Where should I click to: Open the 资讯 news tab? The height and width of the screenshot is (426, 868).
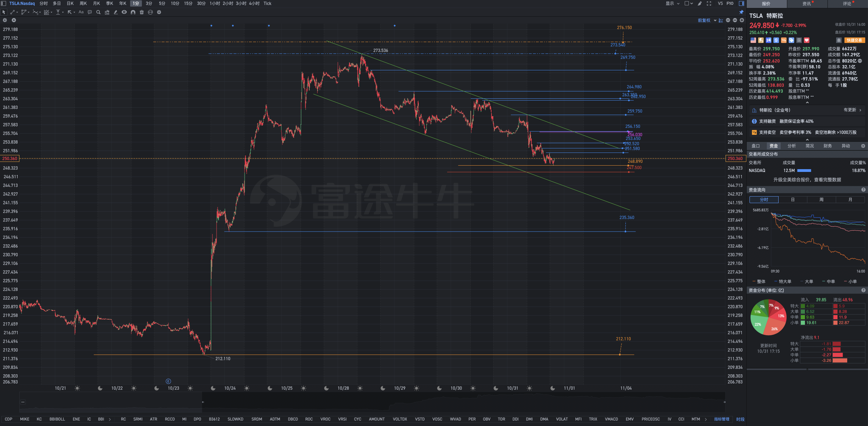click(x=807, y=4)
